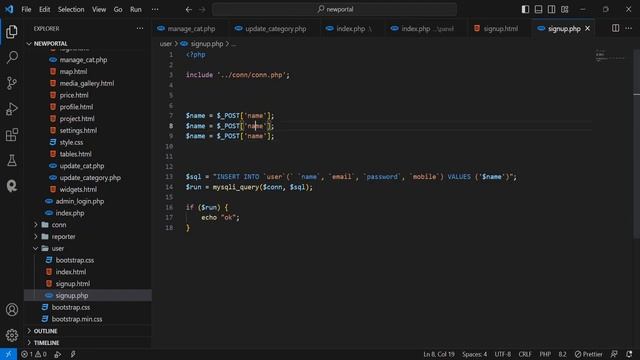640x360 pixels.
Task: Switch to the signup.html tab
Action: (x=500, y=29)
